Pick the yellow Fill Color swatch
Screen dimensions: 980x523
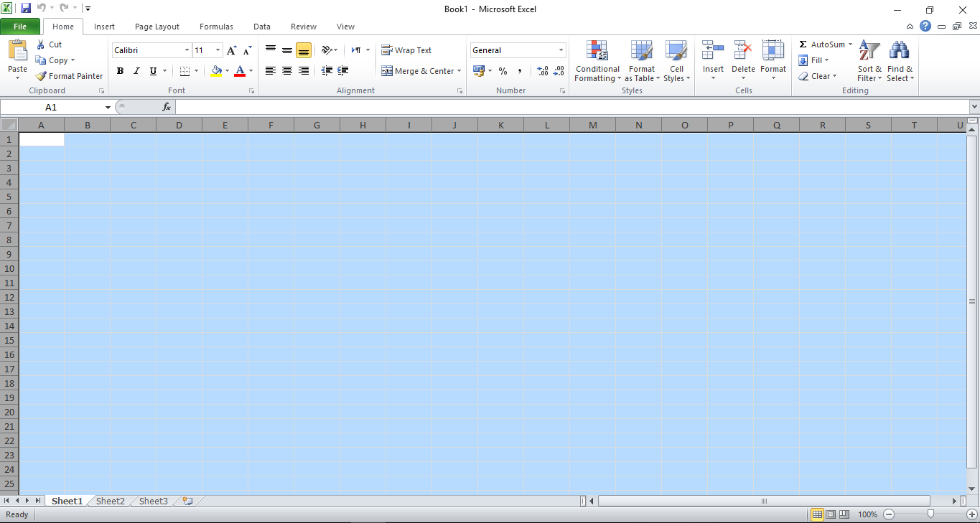click(x=217, y=71)
